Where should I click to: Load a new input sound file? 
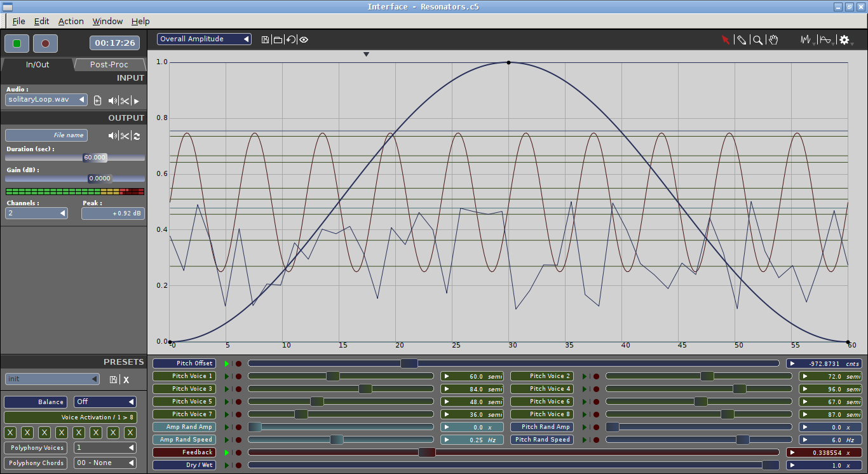click(98, 100)
